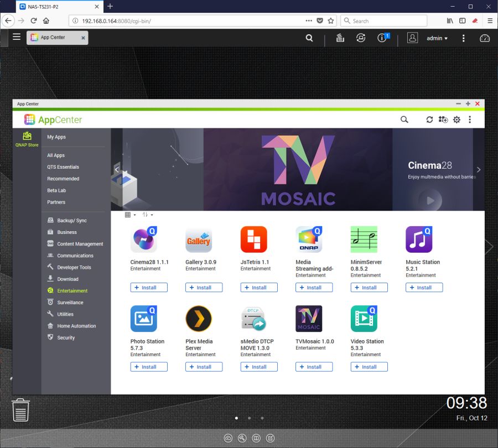Image resolution: width=498 pixels, height=448 pixels.
Task: Select Security category
Action: click(61, 338)
